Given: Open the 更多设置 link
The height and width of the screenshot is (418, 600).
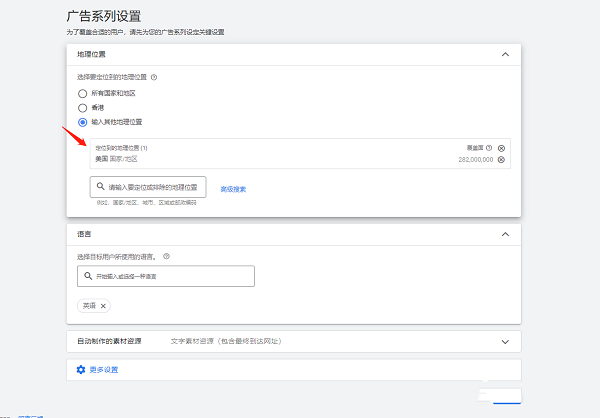Looking at the screenshot, I should [103, 370].
